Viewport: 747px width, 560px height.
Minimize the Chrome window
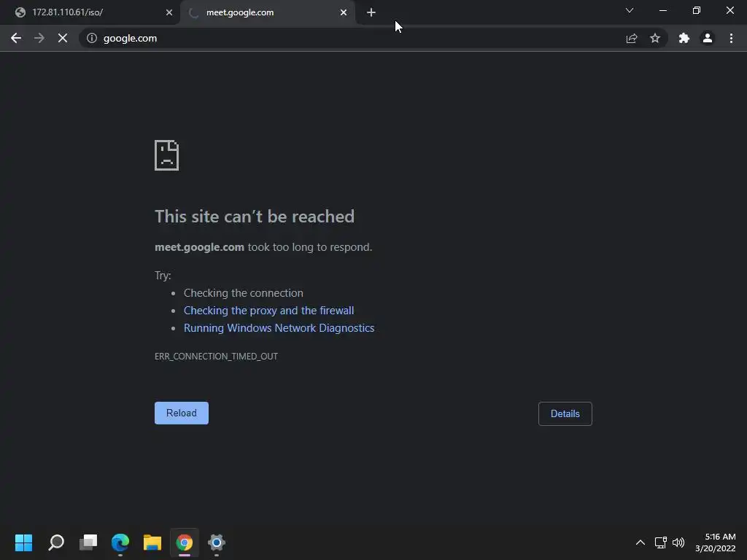[662, 10]
